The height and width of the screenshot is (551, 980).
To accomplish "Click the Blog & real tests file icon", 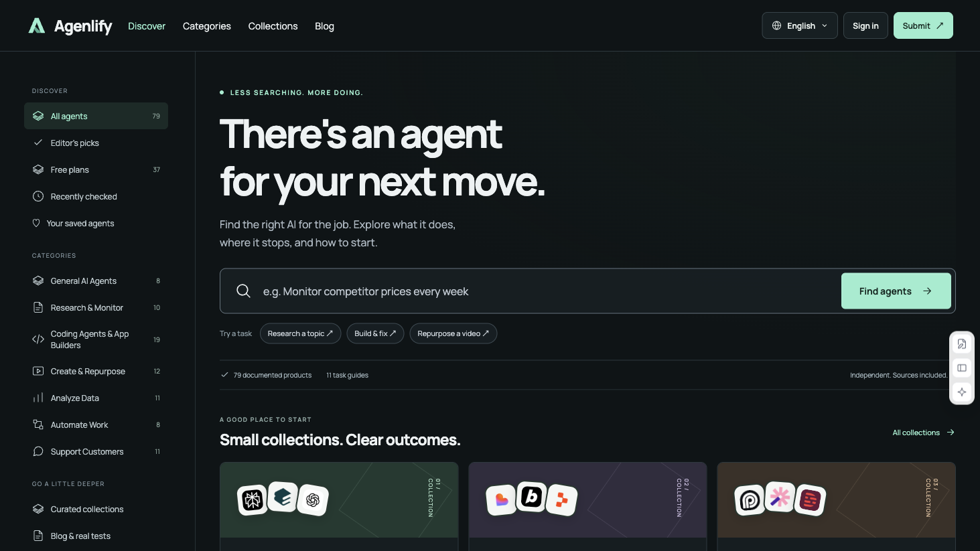I will pos(38,536).
